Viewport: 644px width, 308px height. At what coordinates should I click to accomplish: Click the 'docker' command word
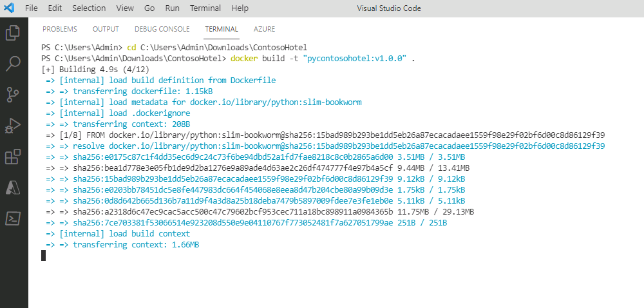[x=244, y=58]
